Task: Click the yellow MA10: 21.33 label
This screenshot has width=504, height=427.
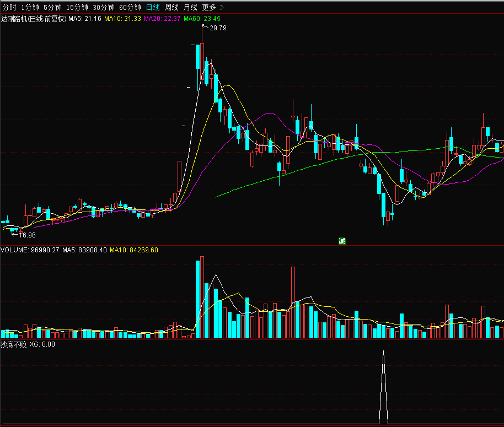Action: point(122,19)
